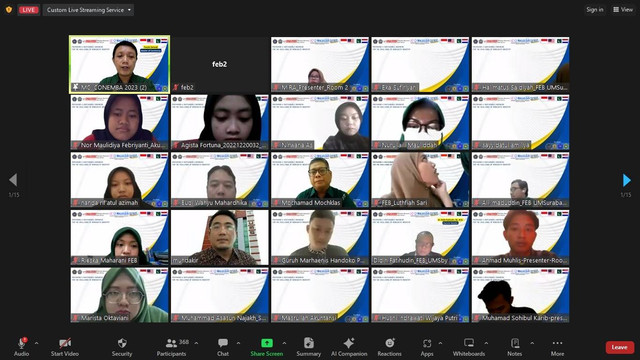Screen dimensions: 640x360
Task: Click Start Video camera icon
Action: point(64,343)
